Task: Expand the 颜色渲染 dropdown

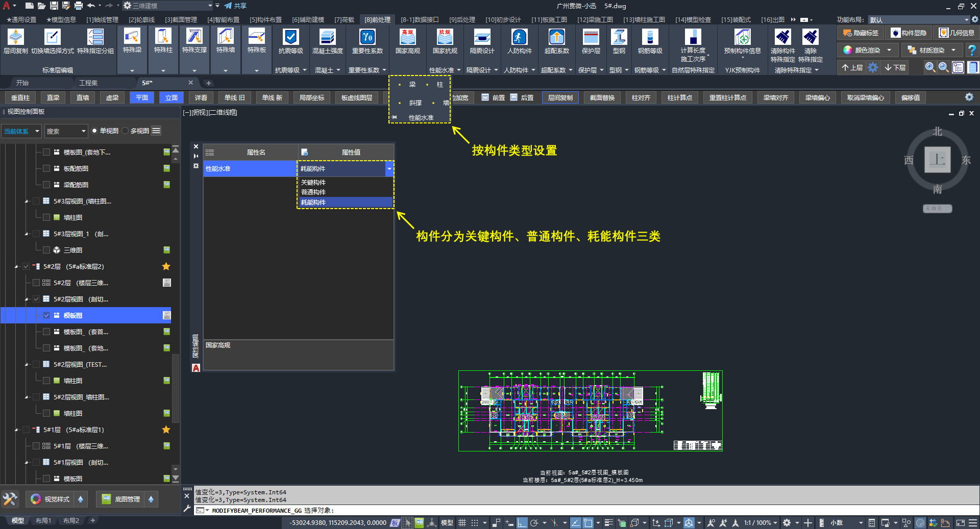Action: (x=889, y=50)
